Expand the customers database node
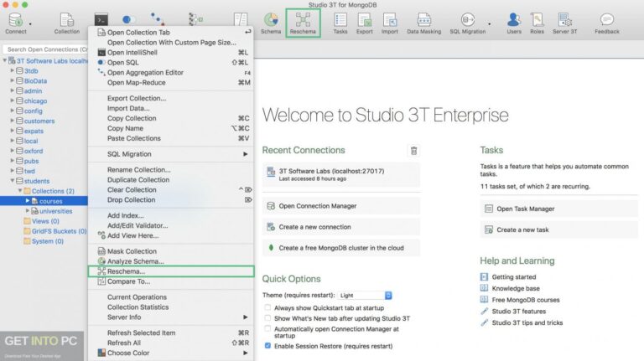 (x=13, y=121)
